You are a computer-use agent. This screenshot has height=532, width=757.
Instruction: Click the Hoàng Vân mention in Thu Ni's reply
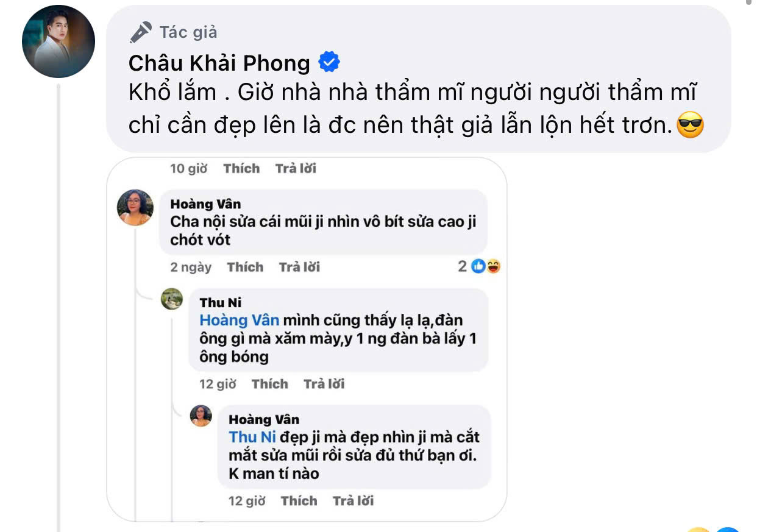click(x=240, y=320)
